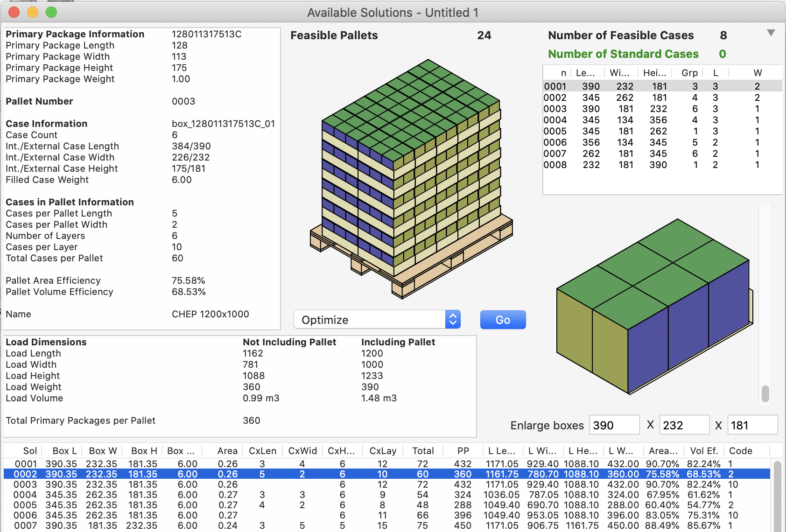Sort solutions by Vol Ef. column
786x532 pixels.
click(x=704, y=451)
